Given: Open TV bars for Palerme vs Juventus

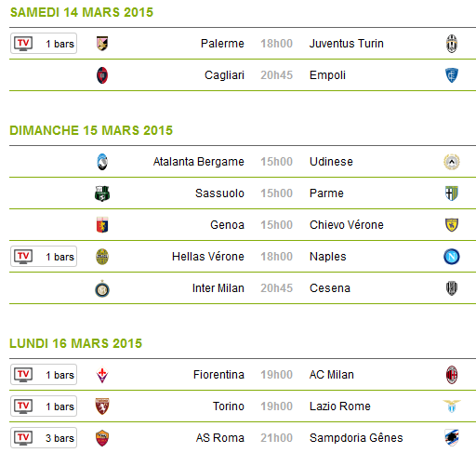Looking at the screenshot, I should pos(44,44).
